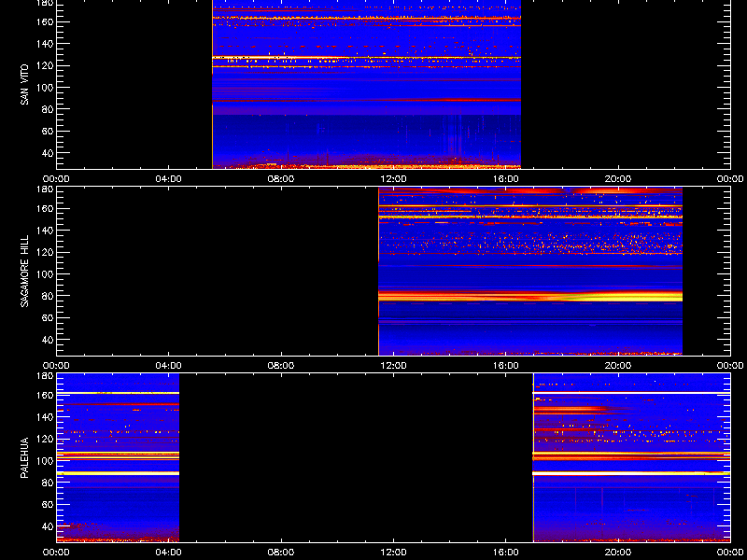Click the 80 frequency tick on San Vito axis
The image size is (747, 560).
click(48, 109)
